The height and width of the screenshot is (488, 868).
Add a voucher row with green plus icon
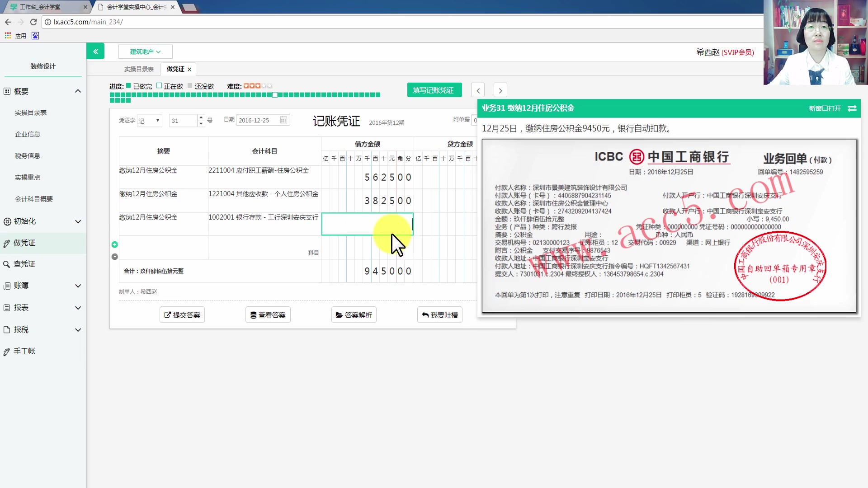(114, 244)
